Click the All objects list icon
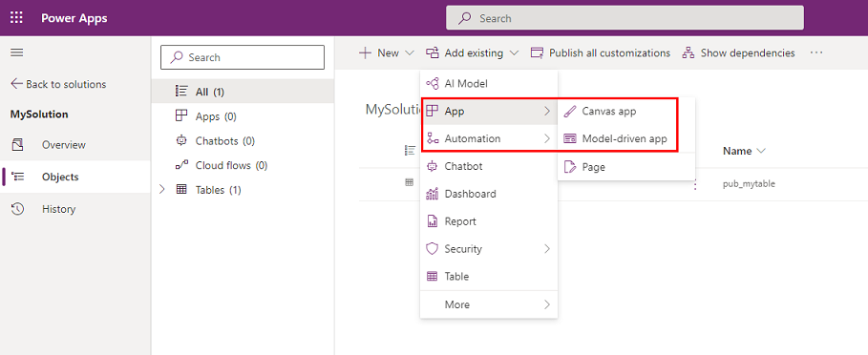The height and width of the screenshot is (355, 868). click(x=181, y=92)
